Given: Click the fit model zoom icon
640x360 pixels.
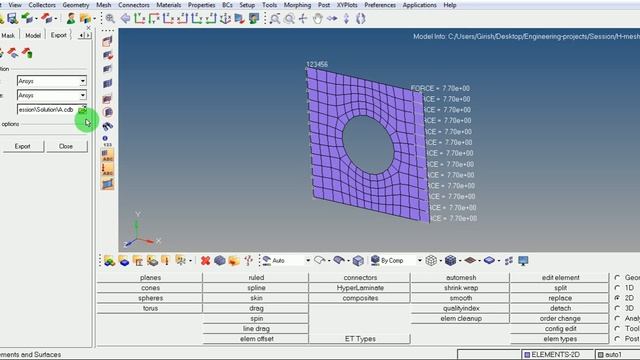Looking at the screenshot, I should pos(110,18).
